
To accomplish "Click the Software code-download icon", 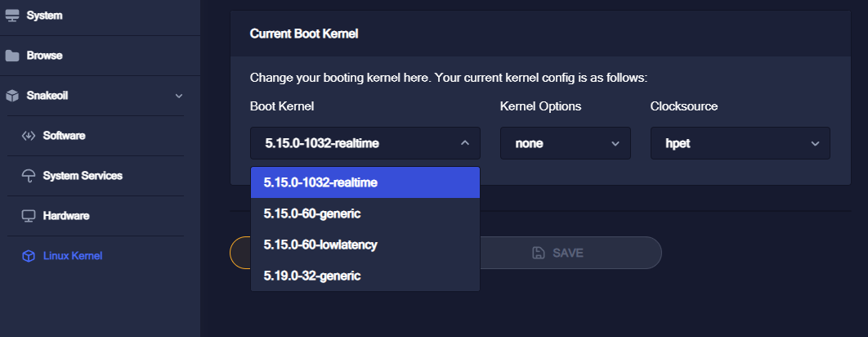I will click(x=29, y=136).
